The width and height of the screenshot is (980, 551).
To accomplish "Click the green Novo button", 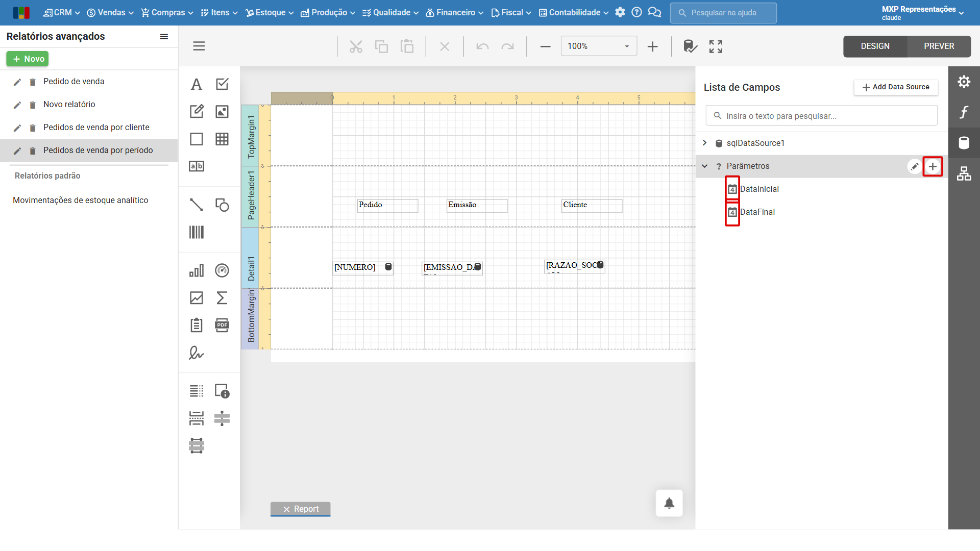I will [x=28, y=59].
